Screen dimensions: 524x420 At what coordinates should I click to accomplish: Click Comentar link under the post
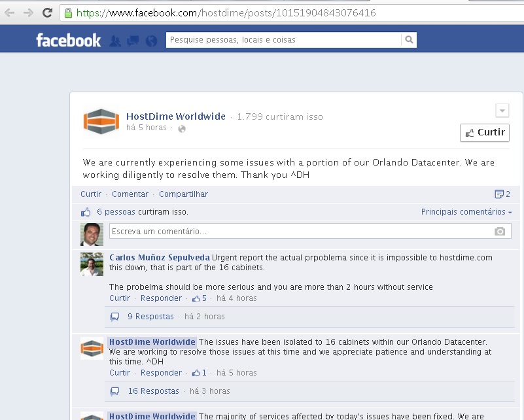pos(130,194)
